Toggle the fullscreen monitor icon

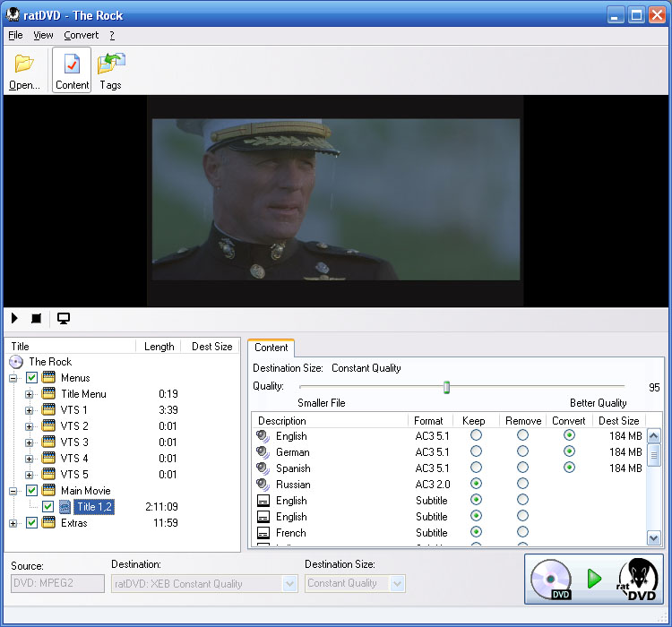pos(64,318)
